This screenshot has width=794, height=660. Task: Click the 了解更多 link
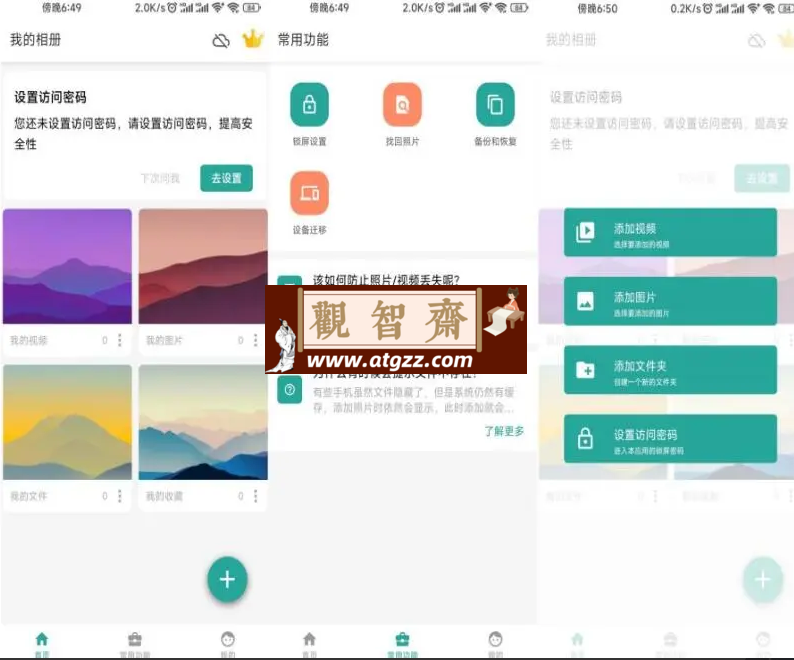tap(504, 431)
